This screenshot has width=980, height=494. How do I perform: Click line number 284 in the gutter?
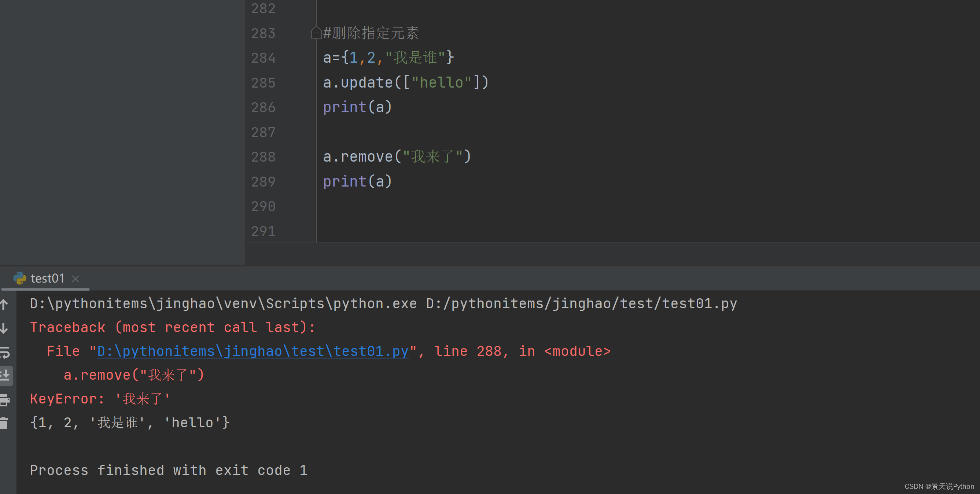pos(263,58)
